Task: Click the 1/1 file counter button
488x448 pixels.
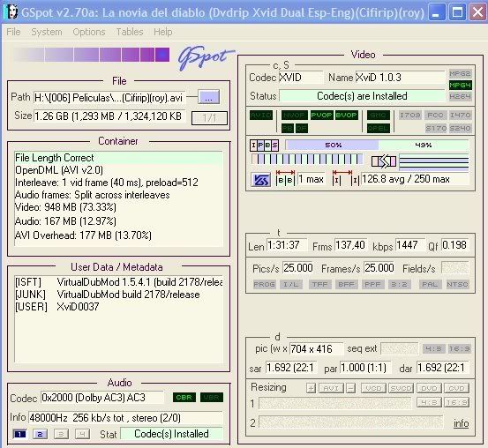Action: (x=209, y=118)
